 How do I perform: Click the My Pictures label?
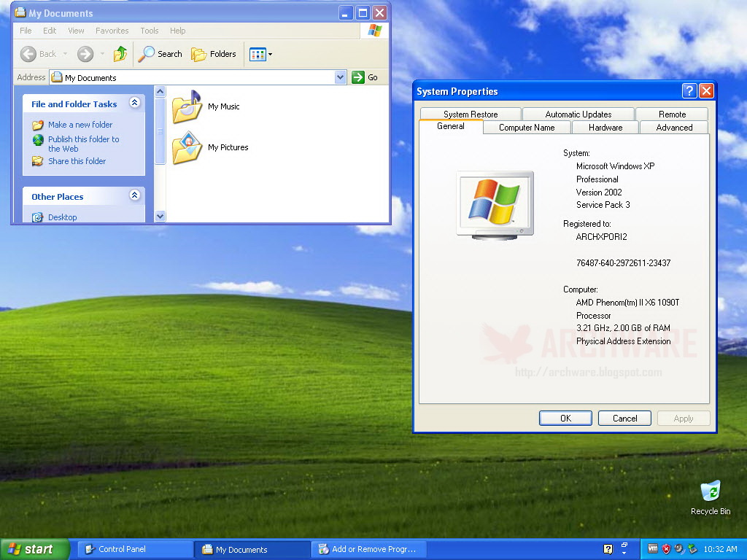[x=228, y=147]
